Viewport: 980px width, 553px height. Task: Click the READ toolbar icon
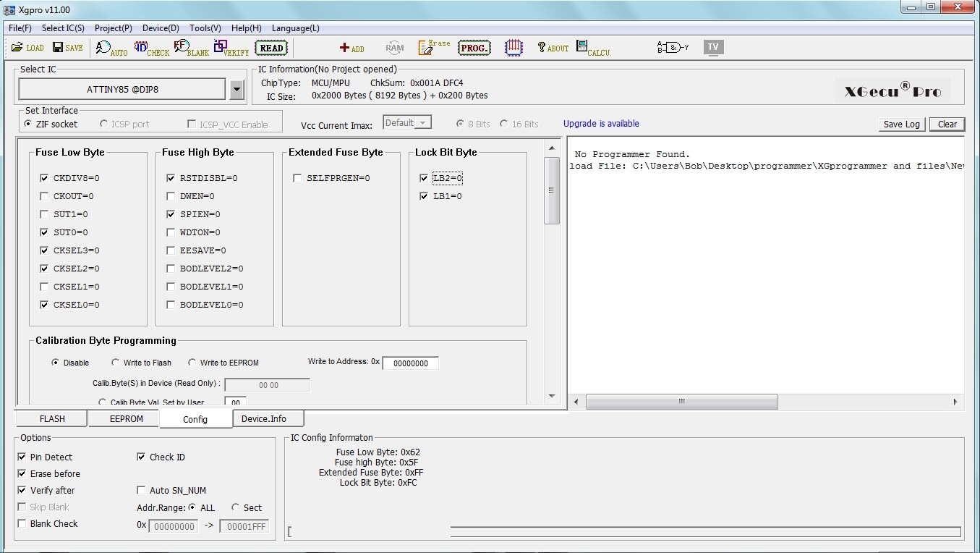(x=271, y=47)
